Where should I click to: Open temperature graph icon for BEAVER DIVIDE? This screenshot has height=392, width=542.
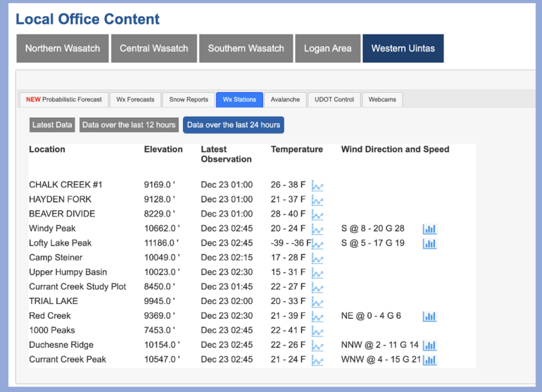(317, 215)
